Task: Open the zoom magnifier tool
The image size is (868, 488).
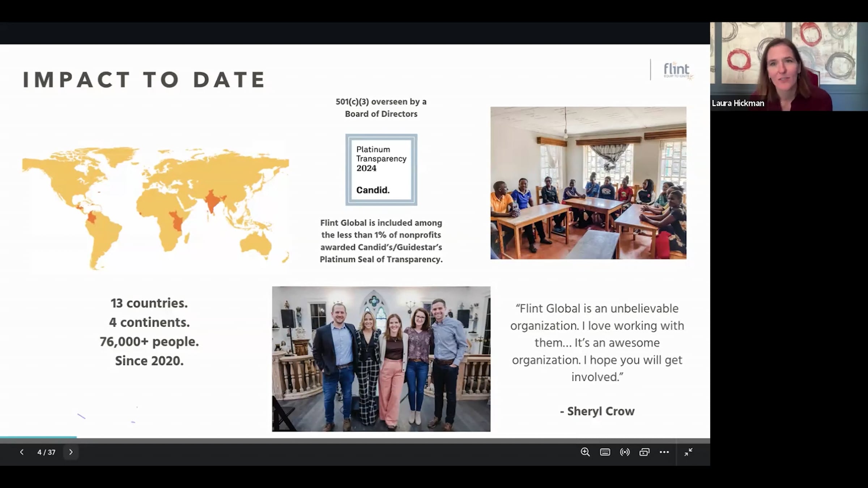Action: [x=585, y=452]
